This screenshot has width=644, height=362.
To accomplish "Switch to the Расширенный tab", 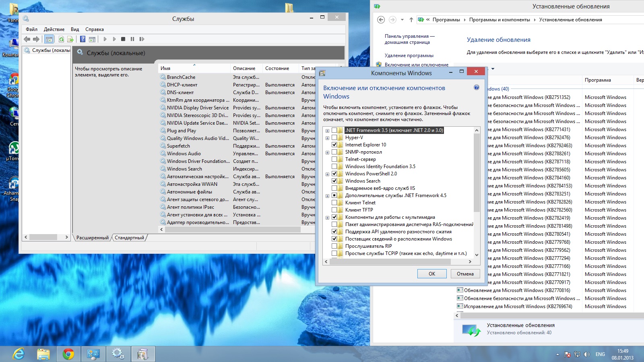I will (92, 238).
